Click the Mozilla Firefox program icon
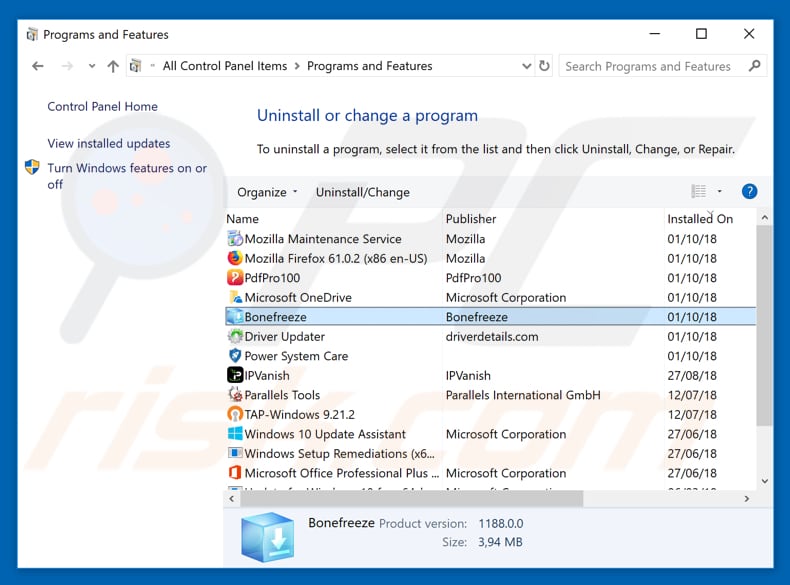The width and height of the screenshot is (790, 585). pos(235,258)
